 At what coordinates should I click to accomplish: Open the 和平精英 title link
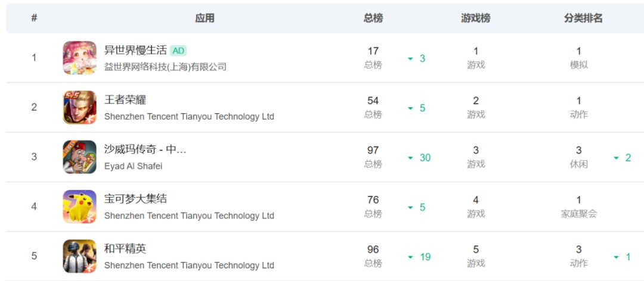(125, 249)
